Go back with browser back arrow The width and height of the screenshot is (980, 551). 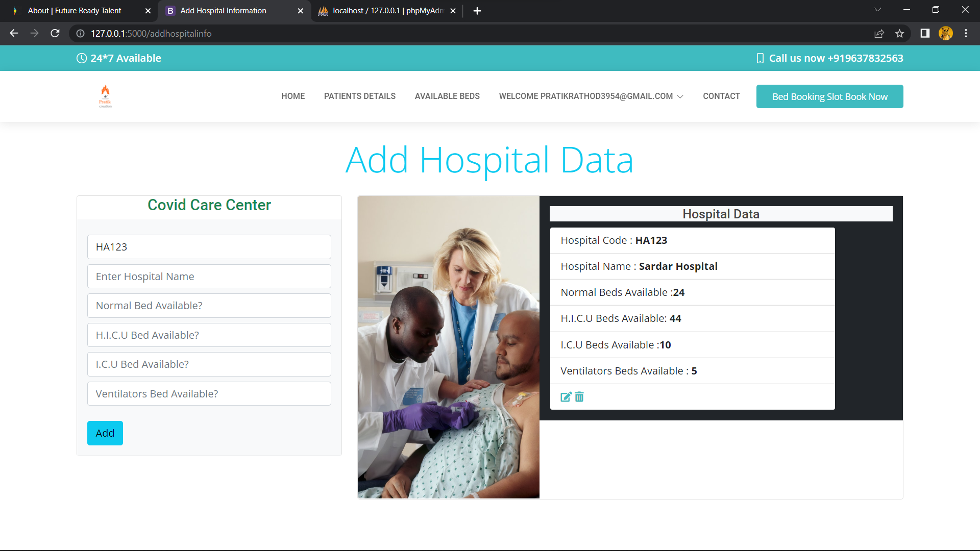(14, 33)
